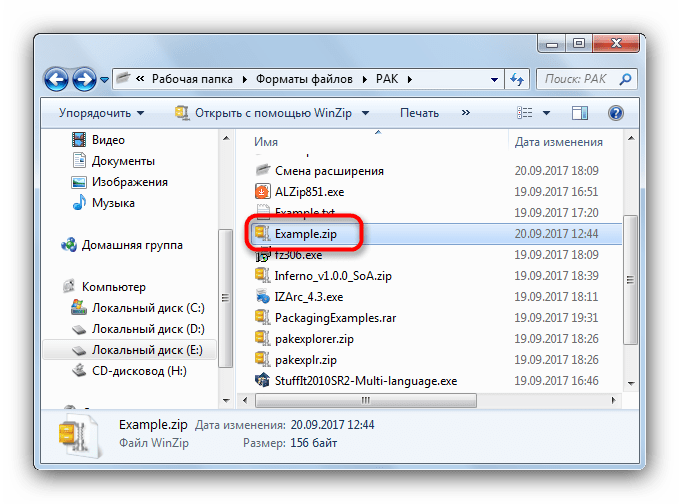Open Локальный диск (E:)
Viewport: 680px width, 504px height.
[x=147, y=350]
